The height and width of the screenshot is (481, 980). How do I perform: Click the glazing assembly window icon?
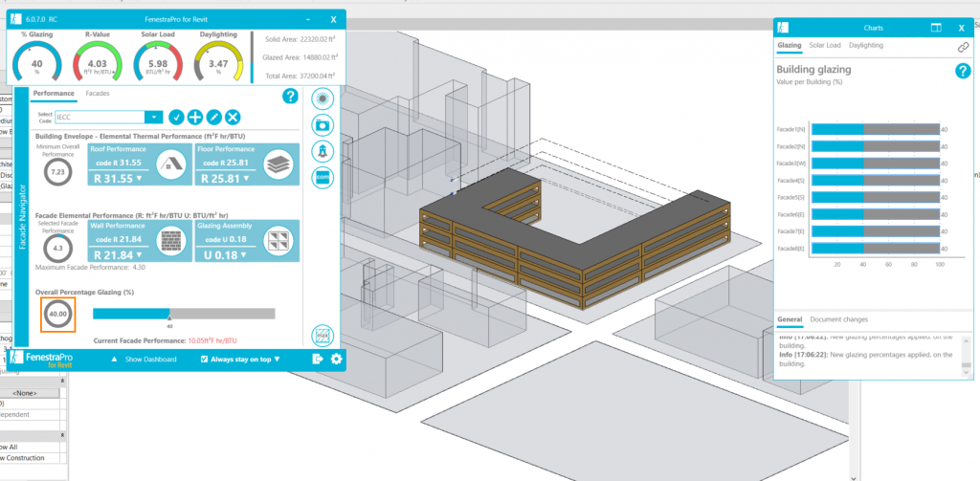pyautogui.click(x=278, y=240)
